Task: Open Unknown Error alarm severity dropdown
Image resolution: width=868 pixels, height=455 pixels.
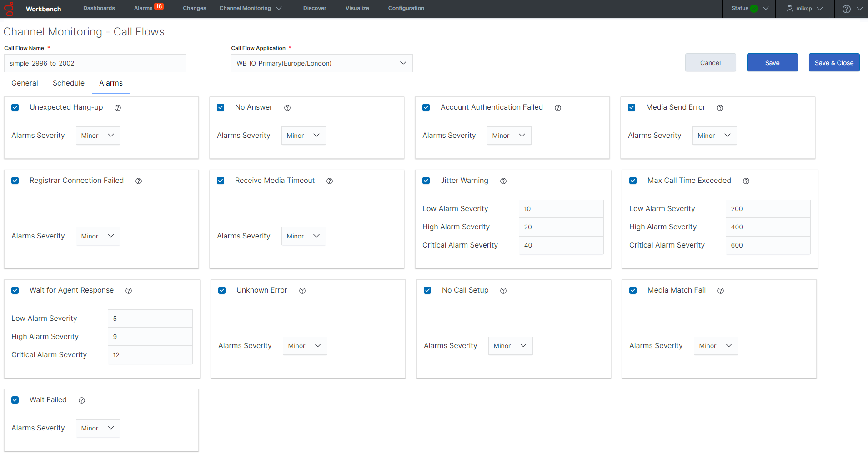Action: (305, 346)
